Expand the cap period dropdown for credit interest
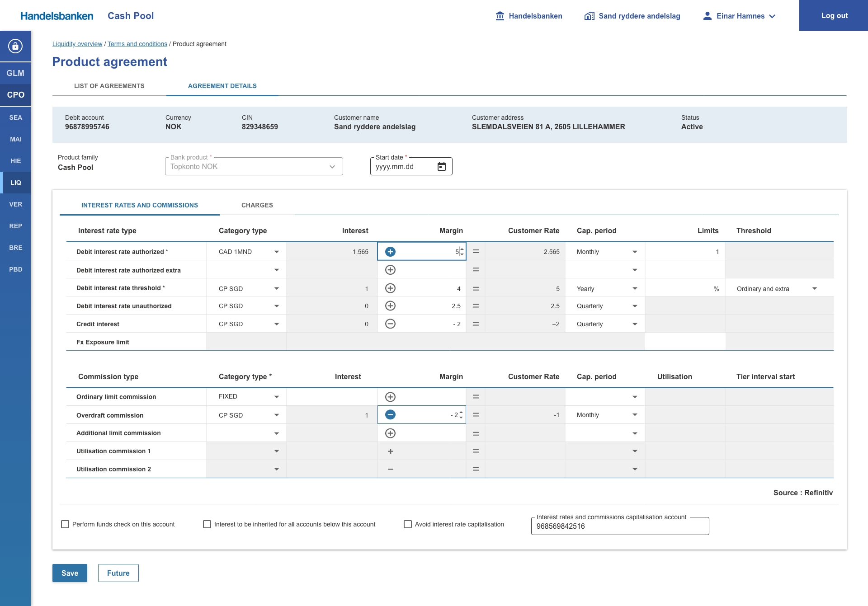 pos(633,324)
